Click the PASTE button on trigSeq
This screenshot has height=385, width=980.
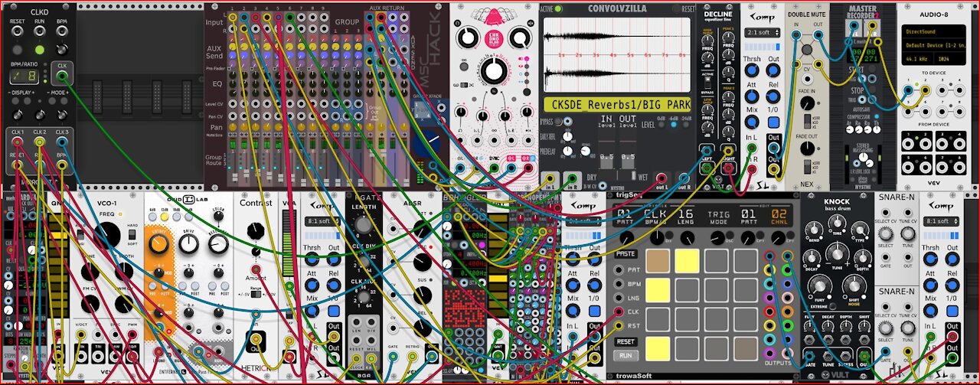627,253
